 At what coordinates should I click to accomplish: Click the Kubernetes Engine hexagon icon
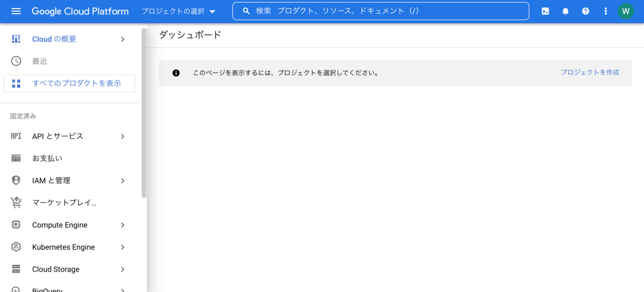point(16,247)
